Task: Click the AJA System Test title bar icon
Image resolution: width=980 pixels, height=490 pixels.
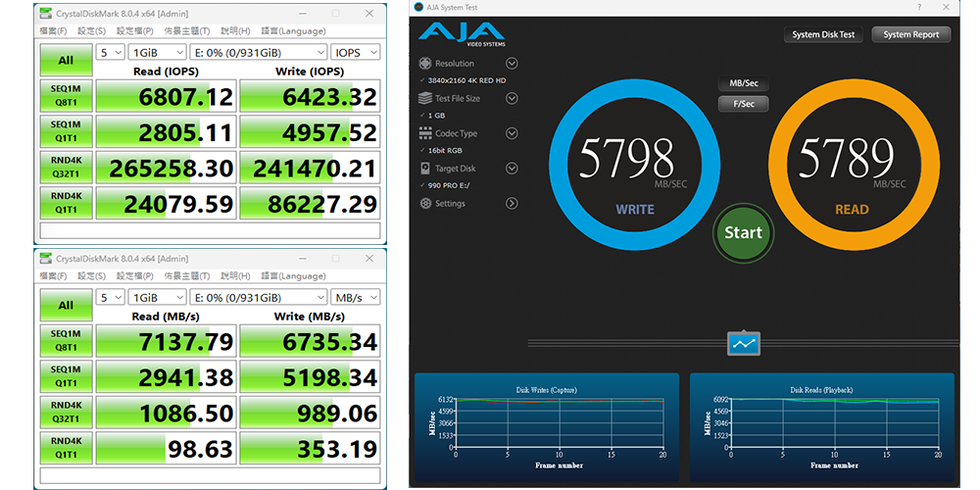Action: point(419,7)
